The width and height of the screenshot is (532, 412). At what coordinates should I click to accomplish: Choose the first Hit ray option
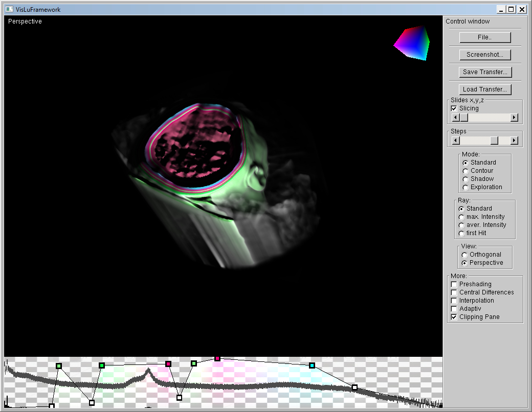pos(461,233)
